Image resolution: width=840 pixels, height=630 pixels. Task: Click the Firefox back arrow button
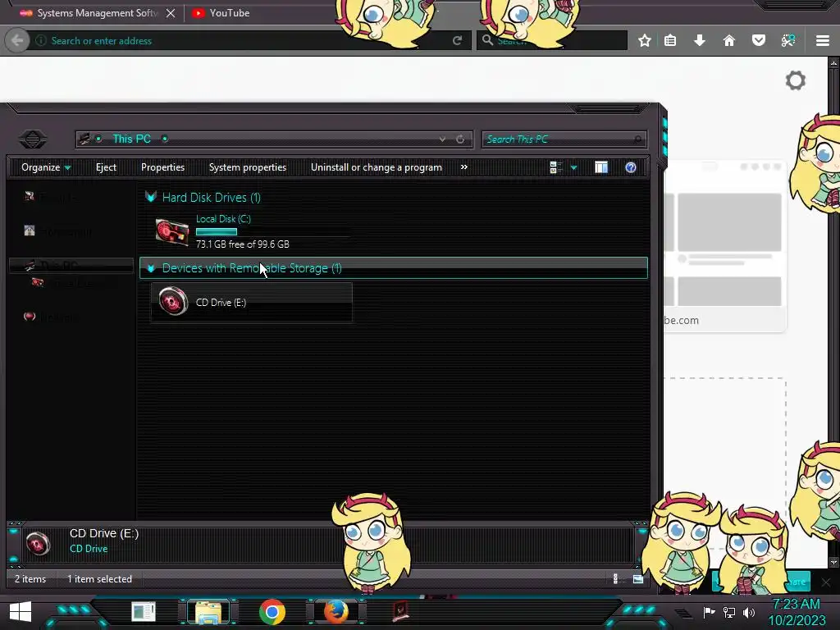point(16,41)
